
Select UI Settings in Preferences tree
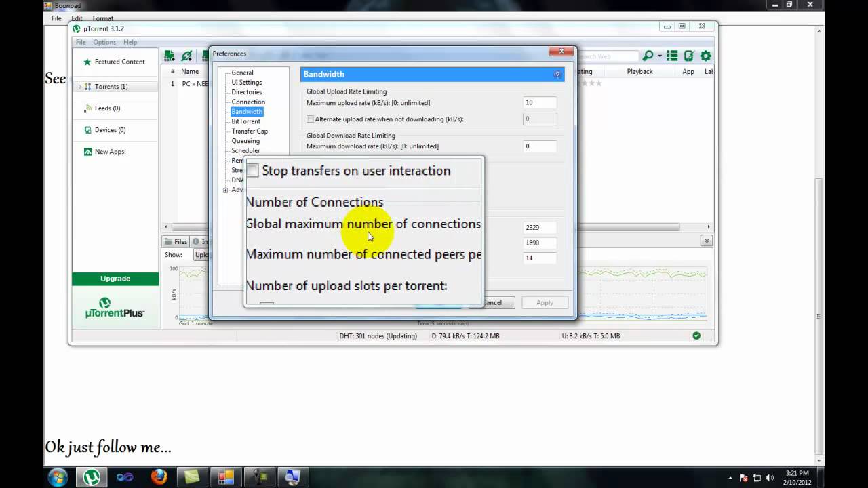pyautogui.click(x=247, y=82)
